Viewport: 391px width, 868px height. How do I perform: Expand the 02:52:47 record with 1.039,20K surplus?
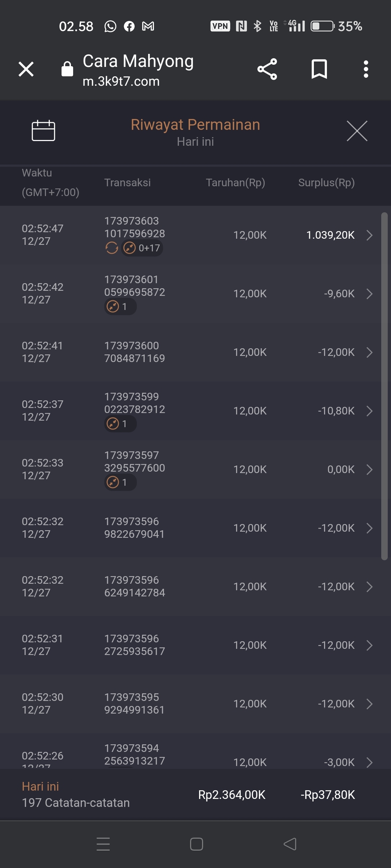(x=369, y=235)
